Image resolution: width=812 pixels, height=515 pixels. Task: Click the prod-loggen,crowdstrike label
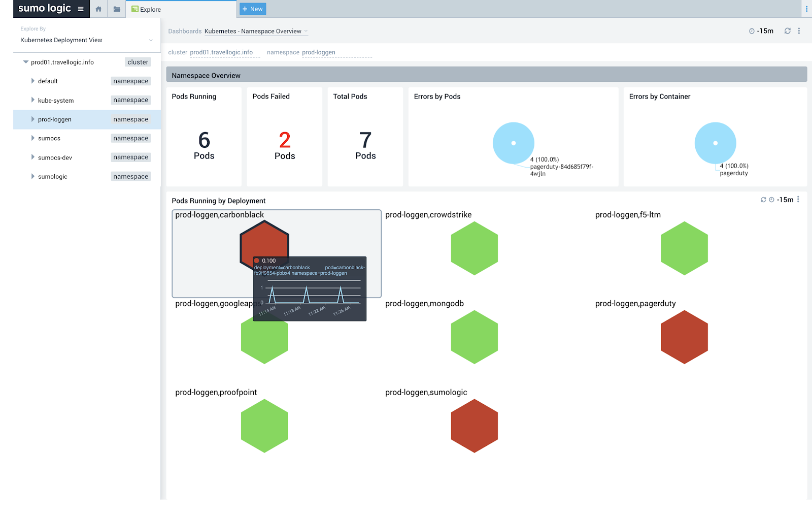tap(428, 215)
